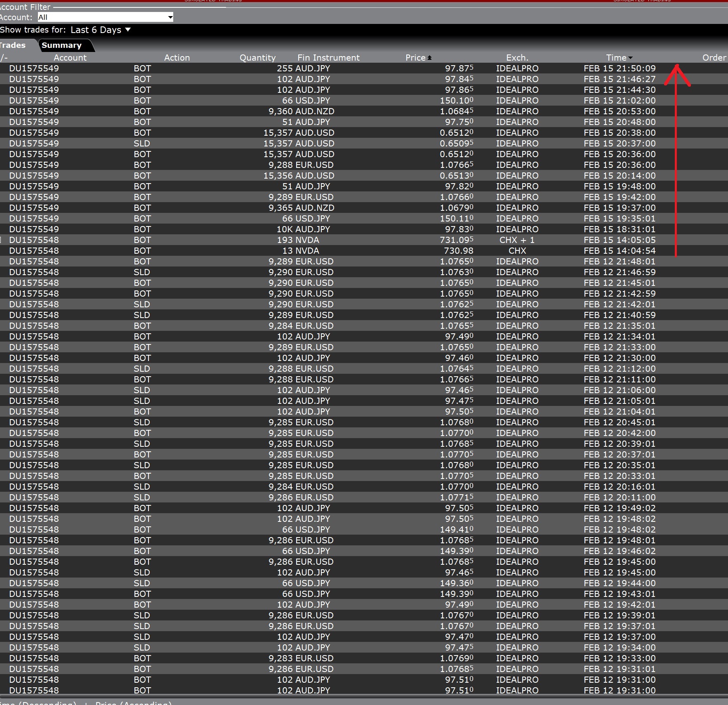Click the time FEB 12 20:11:00

coord(620,498)
